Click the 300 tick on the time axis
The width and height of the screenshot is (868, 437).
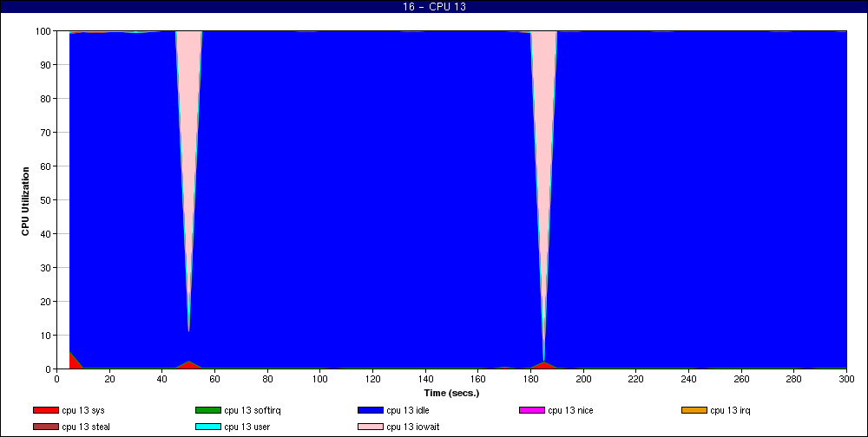click(x=846, y=379)
